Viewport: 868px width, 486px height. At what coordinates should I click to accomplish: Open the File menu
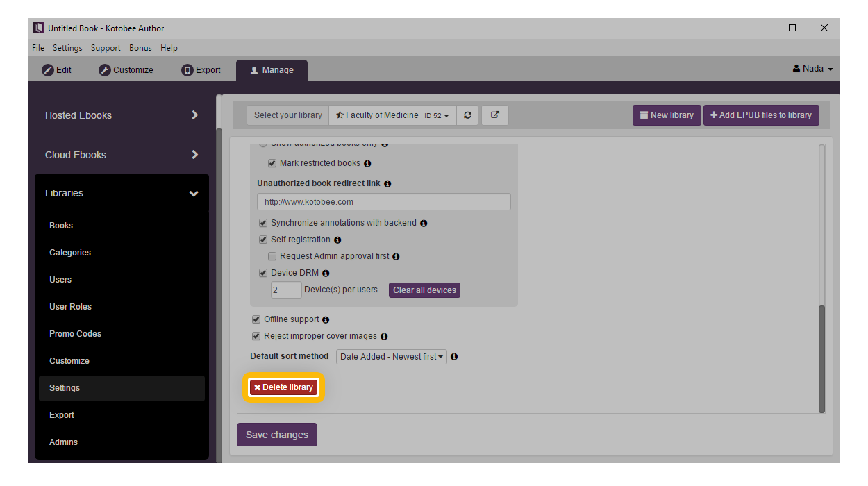(38, 48)
